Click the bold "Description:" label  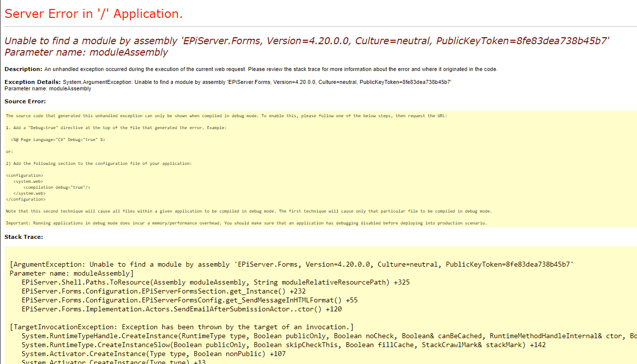click(x=23, y=69)
